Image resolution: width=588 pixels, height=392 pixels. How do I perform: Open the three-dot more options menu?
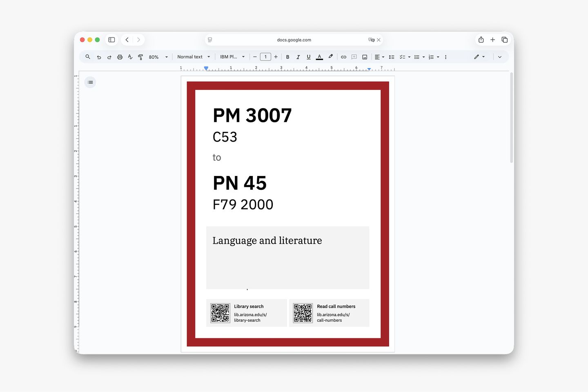(445, 57)
